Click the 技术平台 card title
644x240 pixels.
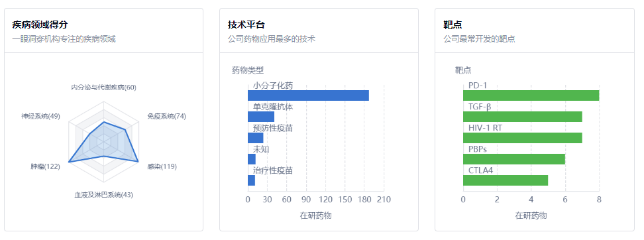(246, 25)
